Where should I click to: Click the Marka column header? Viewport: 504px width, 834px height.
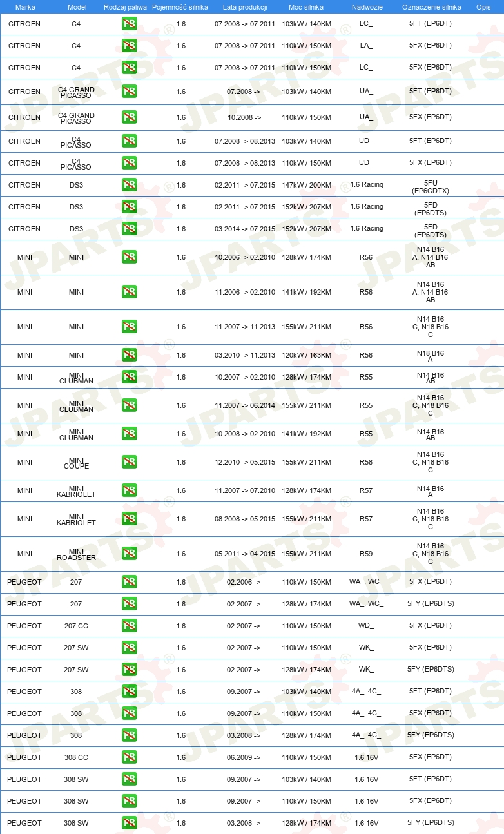click(25, 7)
